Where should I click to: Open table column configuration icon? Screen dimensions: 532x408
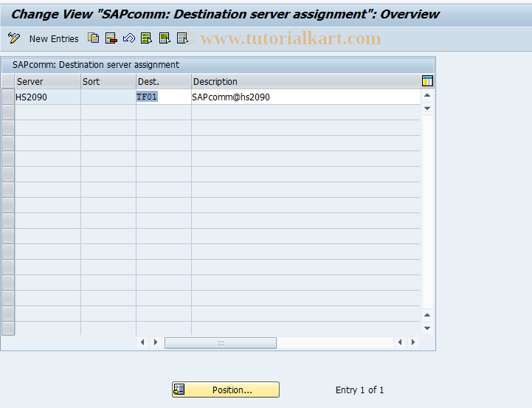(427, 81)
